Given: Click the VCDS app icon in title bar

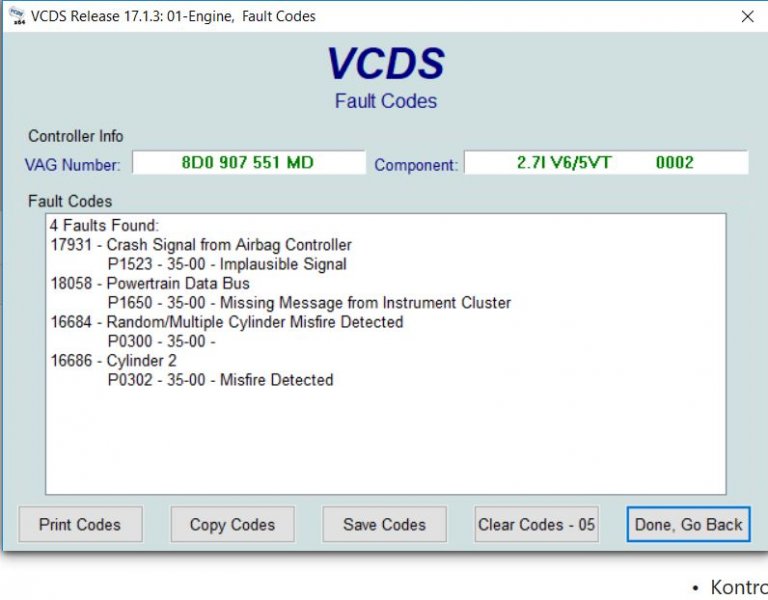Looking at the screenshot, I should coord(14,16).
